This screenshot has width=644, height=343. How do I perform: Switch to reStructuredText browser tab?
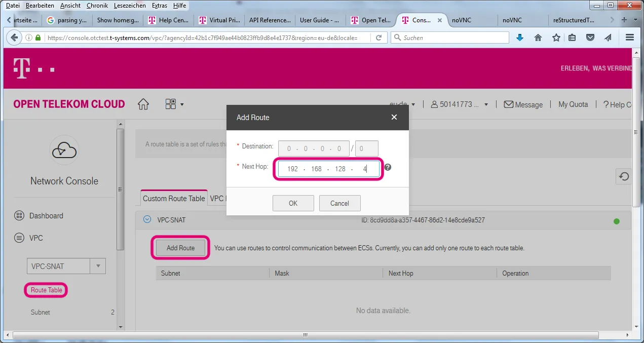[574, 20]
